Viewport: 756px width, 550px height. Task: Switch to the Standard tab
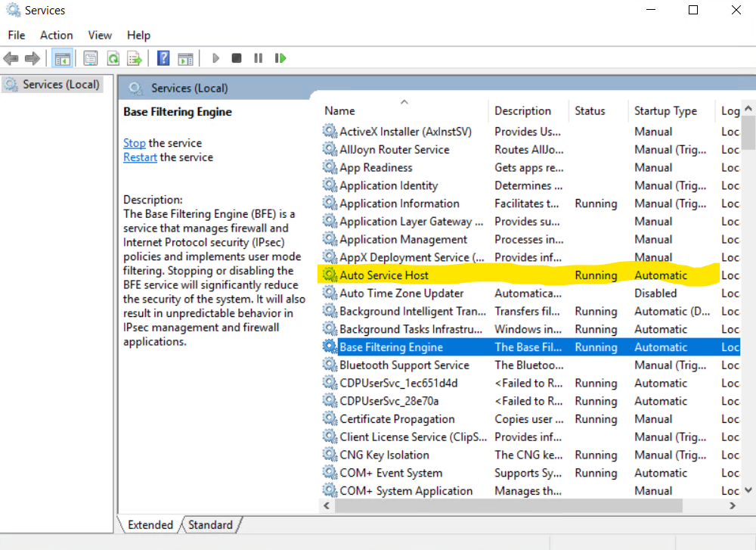[210, 525]
